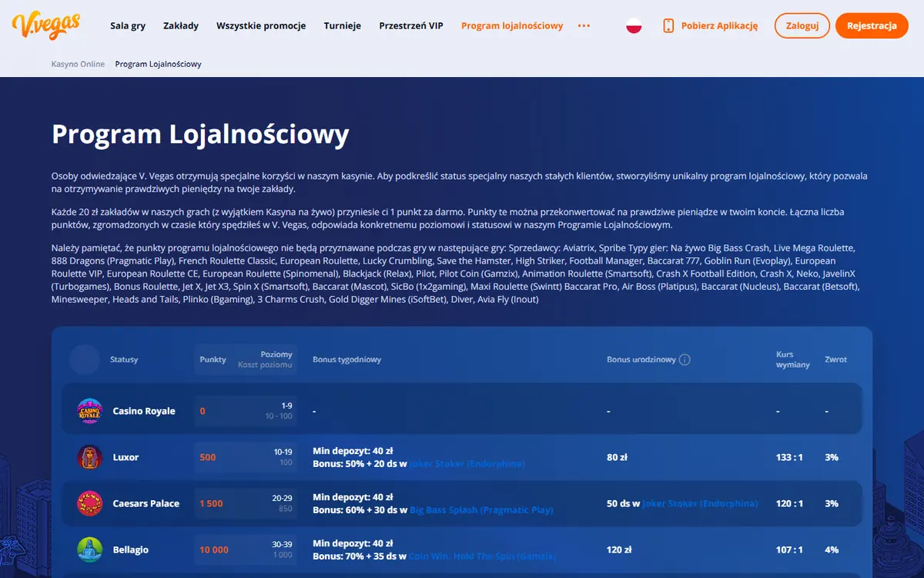924x578 pixels.
Task: Click the phone icon next to Pobierz Aplikację
Action: click(x=668, y=25)
